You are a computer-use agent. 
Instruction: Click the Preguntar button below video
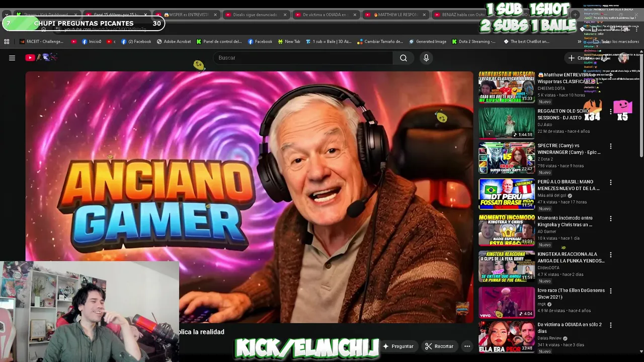398,346
